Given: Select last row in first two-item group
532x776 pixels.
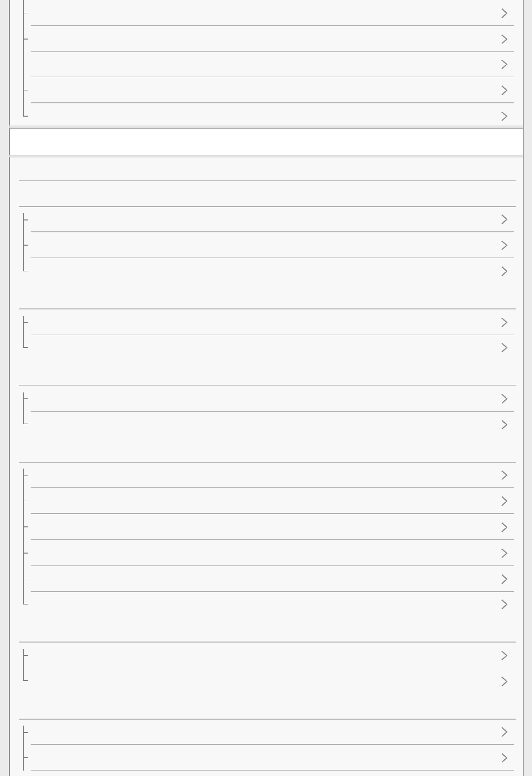Looking at the screenshot, I should 267,348.
